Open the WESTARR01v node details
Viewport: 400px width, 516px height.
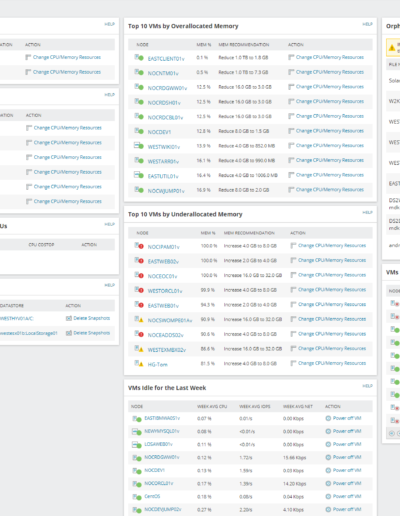[163, 162]
